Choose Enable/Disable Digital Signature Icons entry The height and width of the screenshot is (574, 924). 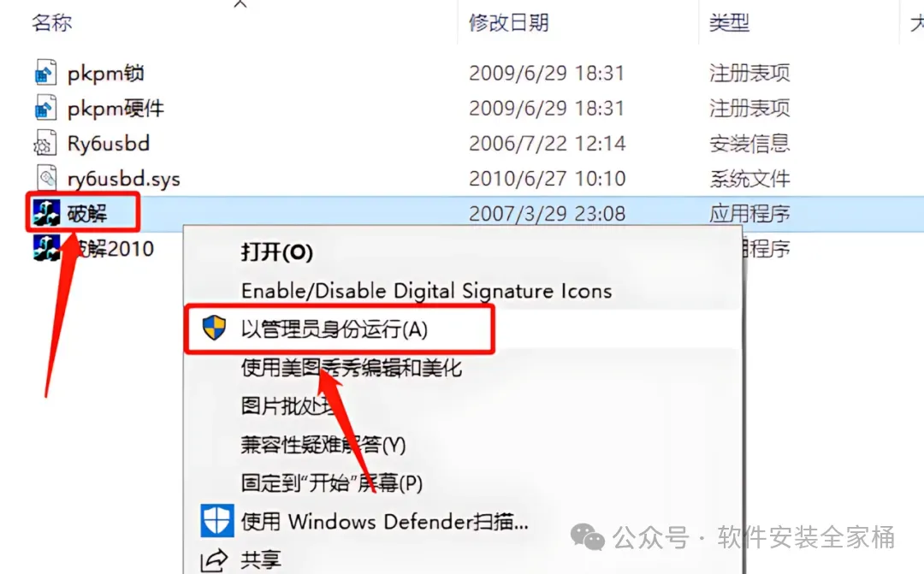(427, 291)
